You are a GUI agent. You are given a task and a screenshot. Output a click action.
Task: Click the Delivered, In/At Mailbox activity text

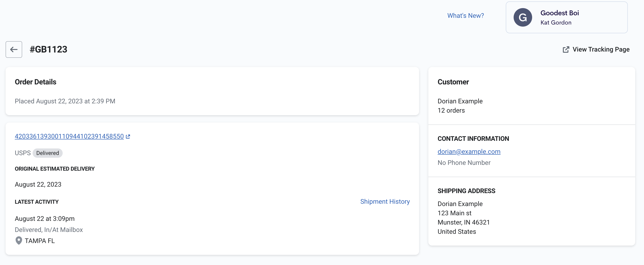click(x=49, y=229)
